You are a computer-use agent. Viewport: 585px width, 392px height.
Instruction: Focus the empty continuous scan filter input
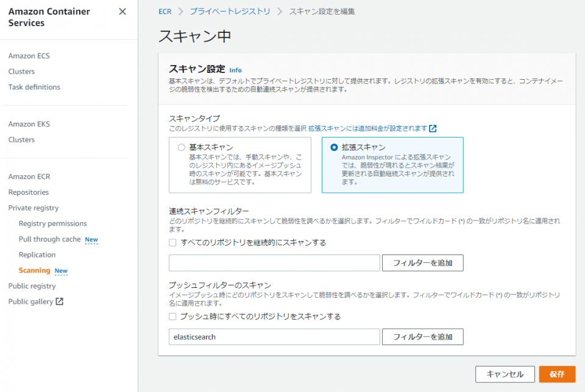(x=274, y=263)
